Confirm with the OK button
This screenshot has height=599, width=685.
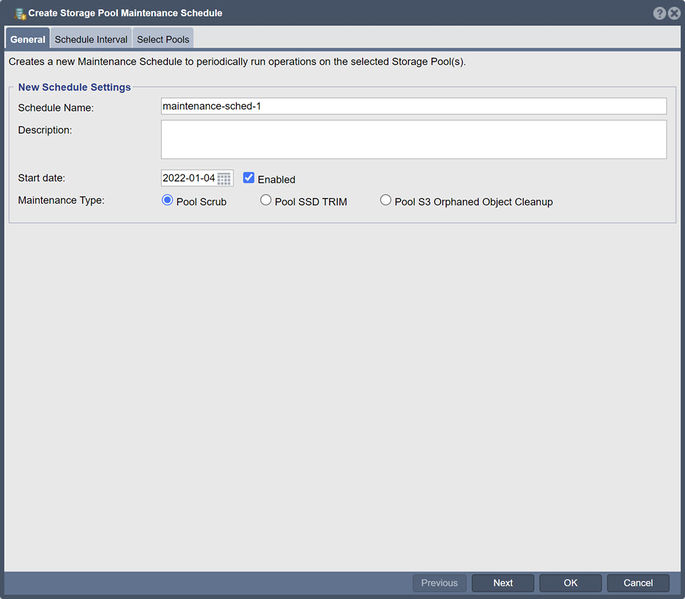(571, 583)
